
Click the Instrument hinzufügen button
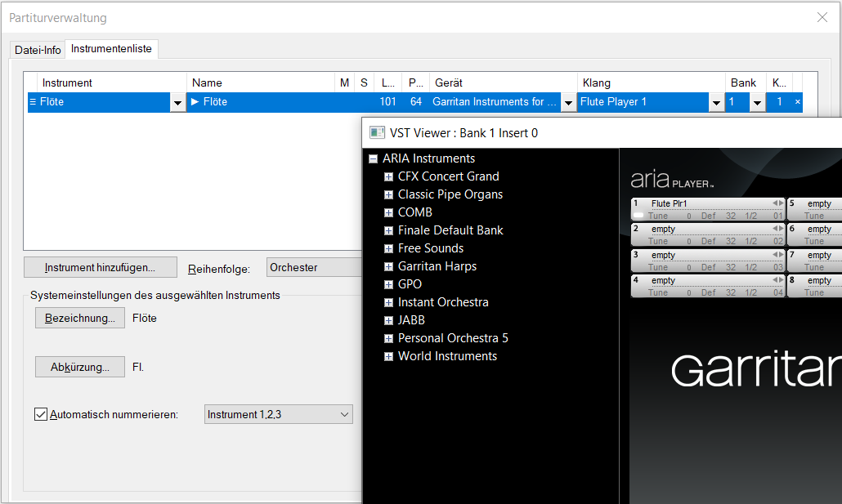tap(101, 267)
